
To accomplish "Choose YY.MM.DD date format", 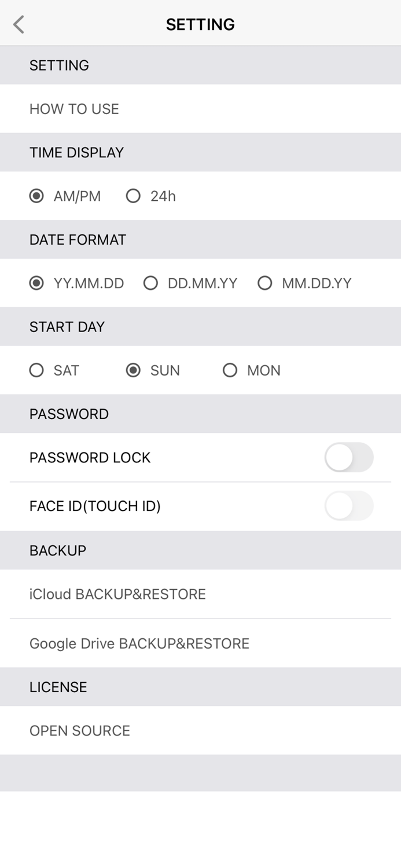I will pyautogui.click(x=36, y=284).
